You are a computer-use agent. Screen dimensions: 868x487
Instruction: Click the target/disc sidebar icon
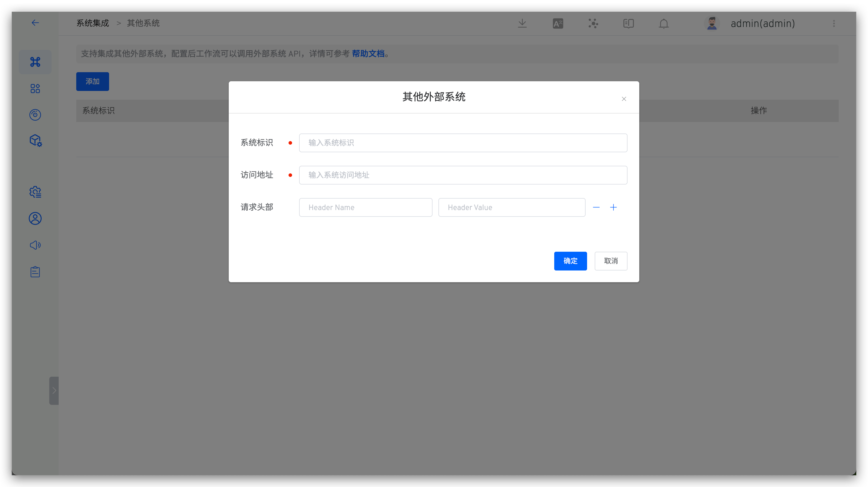[x=35, y=115]
